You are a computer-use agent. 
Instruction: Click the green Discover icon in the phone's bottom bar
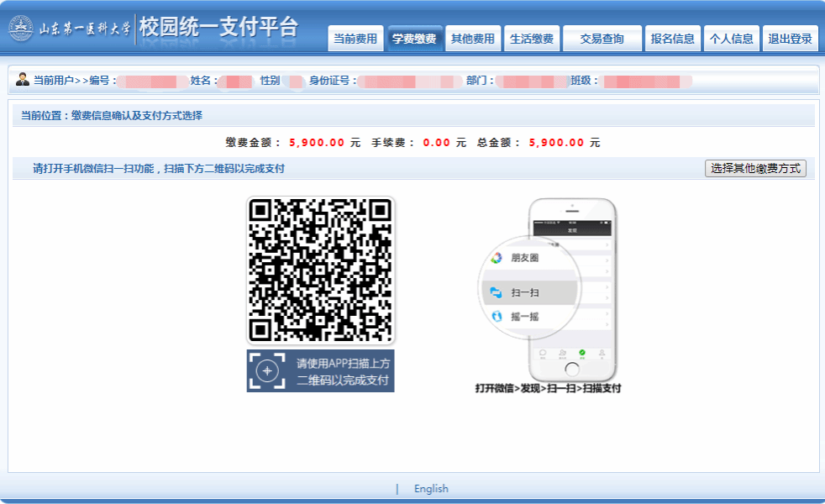[x=581, y=353]
